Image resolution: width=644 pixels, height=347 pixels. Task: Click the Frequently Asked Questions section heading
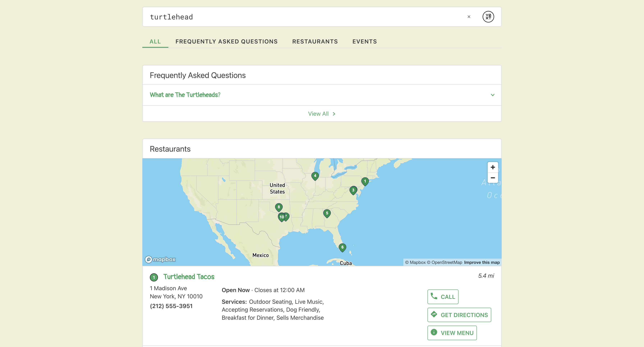tap(197, 75)
